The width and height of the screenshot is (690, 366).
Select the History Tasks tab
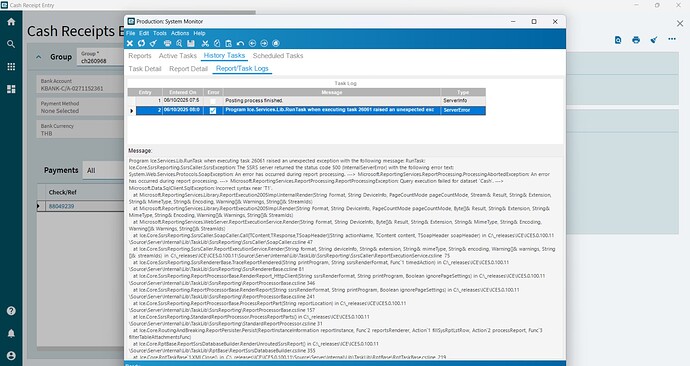click(224, 55)
